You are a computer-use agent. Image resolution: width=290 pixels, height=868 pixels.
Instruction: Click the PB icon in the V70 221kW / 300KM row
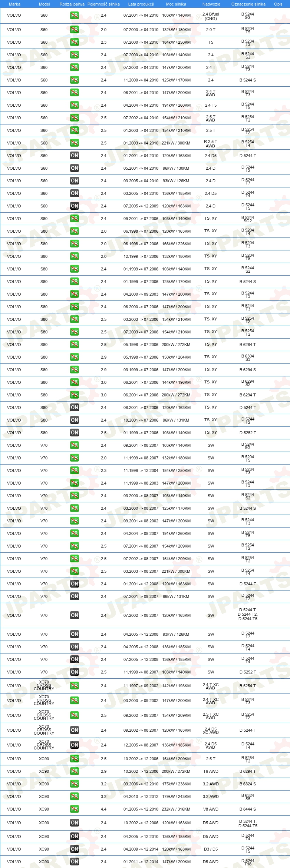[75, 571]
